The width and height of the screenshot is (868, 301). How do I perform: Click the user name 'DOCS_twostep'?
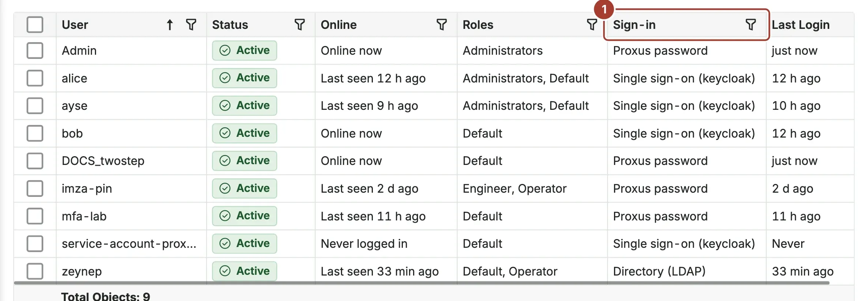pyautogui.click(x=103, y=161)
